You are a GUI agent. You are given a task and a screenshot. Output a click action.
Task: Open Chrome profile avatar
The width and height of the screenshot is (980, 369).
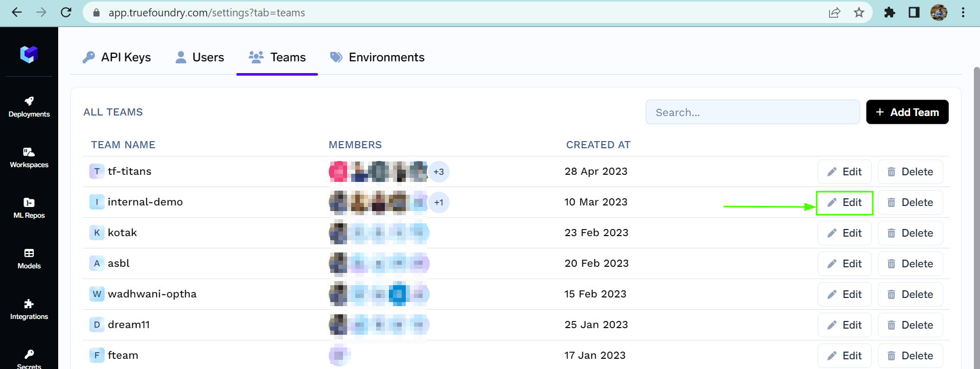[x=939, y=12]
